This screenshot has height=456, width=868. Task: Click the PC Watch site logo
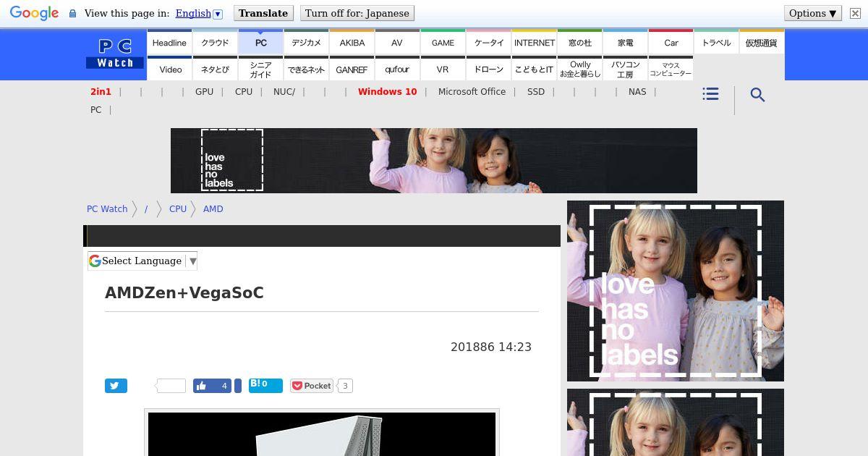[115, 54]
